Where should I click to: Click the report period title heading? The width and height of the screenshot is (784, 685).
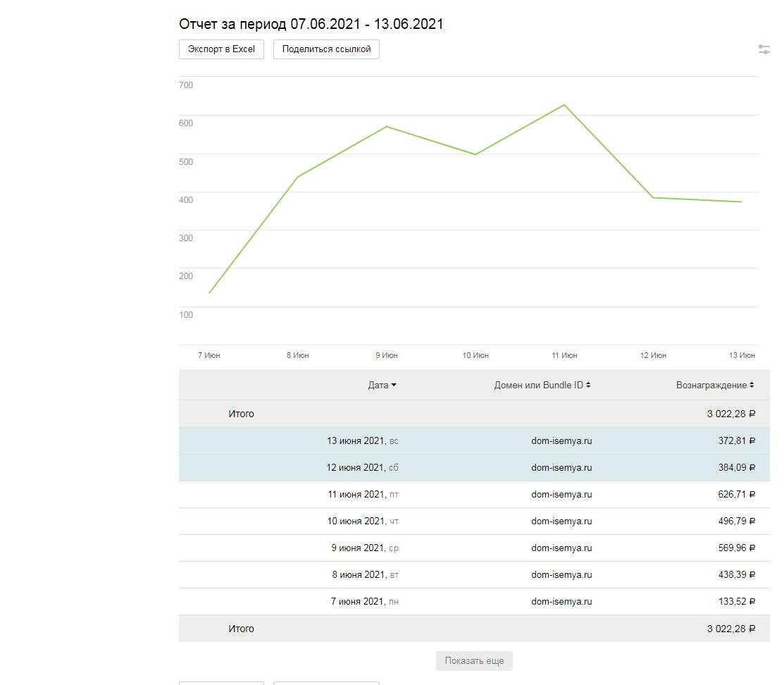pyautogui.click(x=311, y=24)
